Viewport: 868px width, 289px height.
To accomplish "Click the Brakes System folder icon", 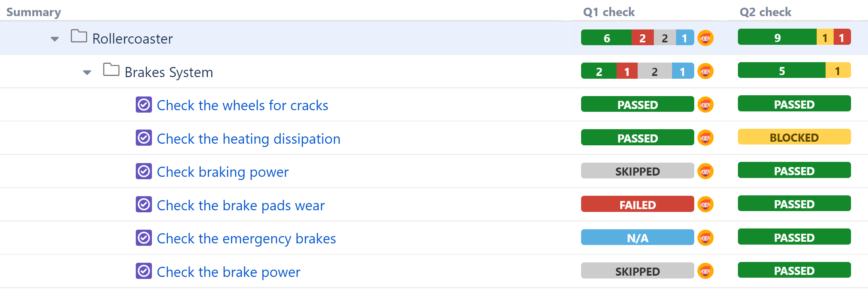I will tap(111, 70).
